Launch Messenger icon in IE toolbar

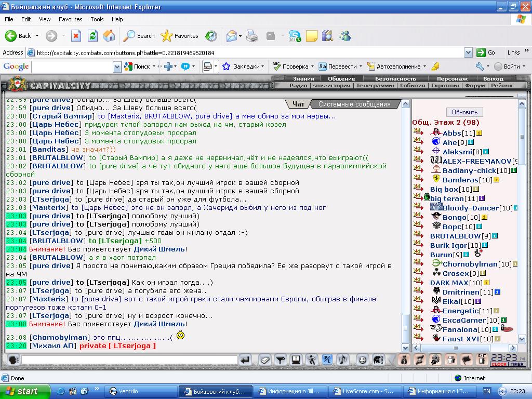[345, 36]
